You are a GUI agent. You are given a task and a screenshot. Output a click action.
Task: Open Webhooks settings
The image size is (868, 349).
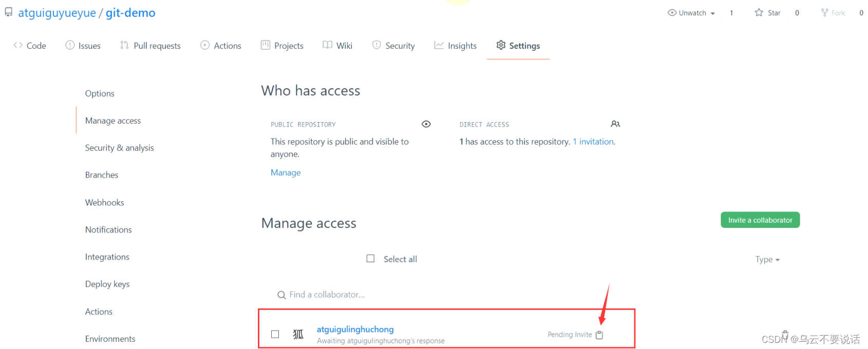tap(105, 202)
